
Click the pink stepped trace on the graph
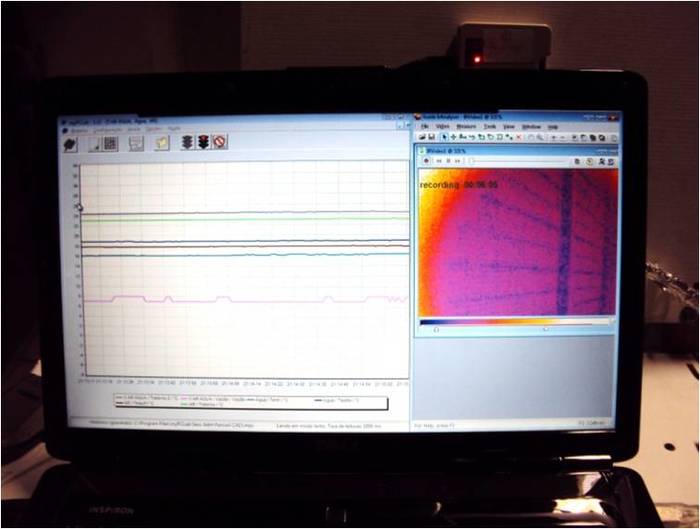246,300
